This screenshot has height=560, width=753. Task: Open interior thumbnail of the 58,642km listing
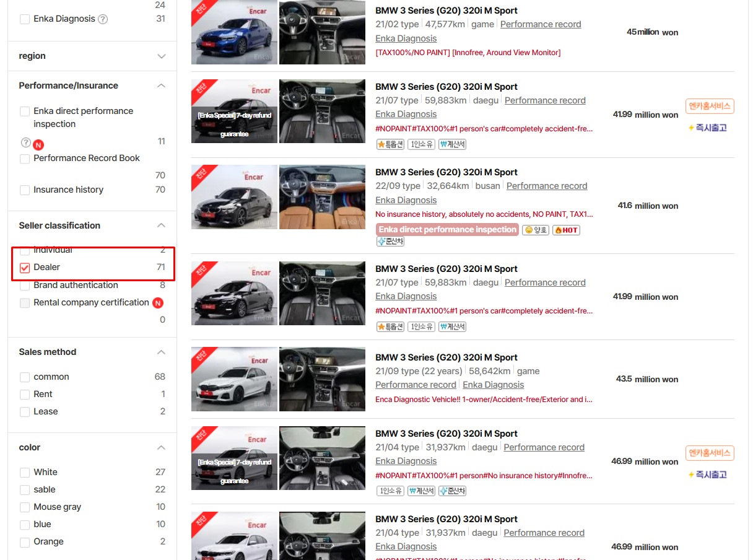point(322,379)
